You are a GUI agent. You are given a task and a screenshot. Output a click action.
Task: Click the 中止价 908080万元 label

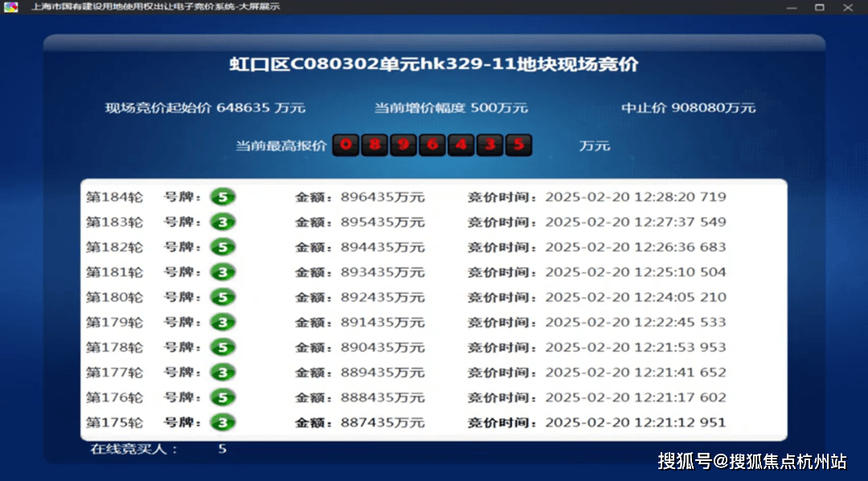[688, 108]
